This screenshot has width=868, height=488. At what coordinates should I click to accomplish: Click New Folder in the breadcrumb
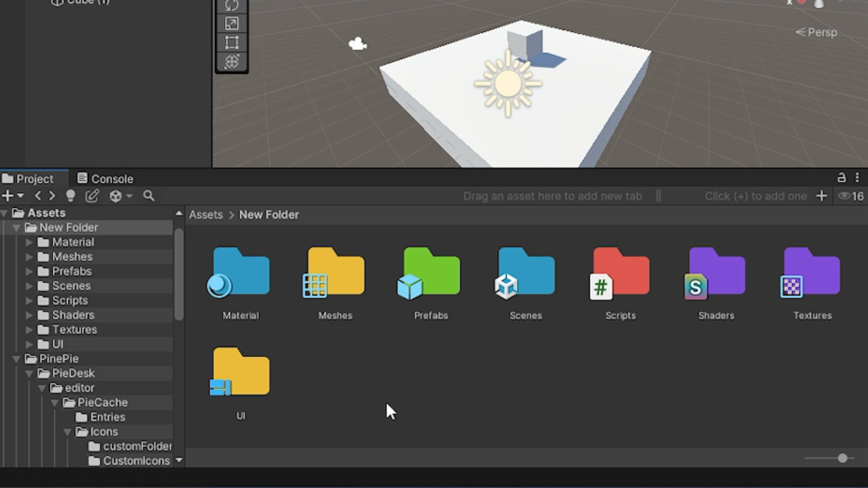(x=269, y=215)
